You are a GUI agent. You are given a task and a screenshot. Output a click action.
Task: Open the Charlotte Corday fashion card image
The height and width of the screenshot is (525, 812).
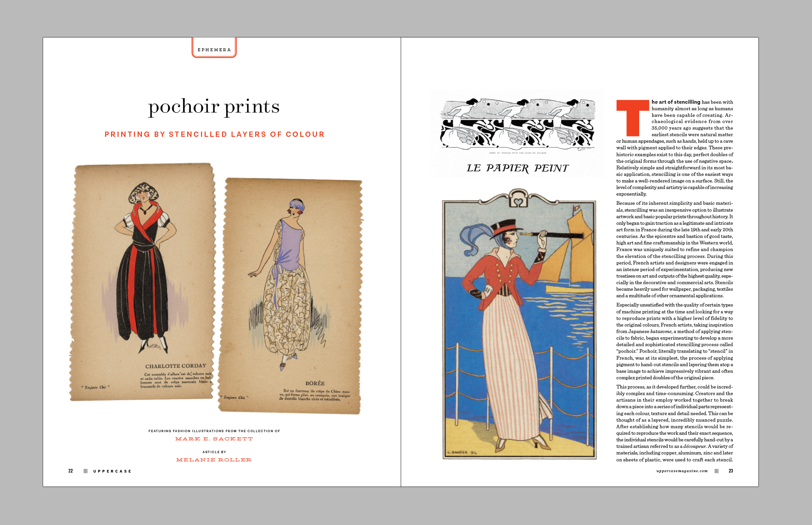(142, 282)
